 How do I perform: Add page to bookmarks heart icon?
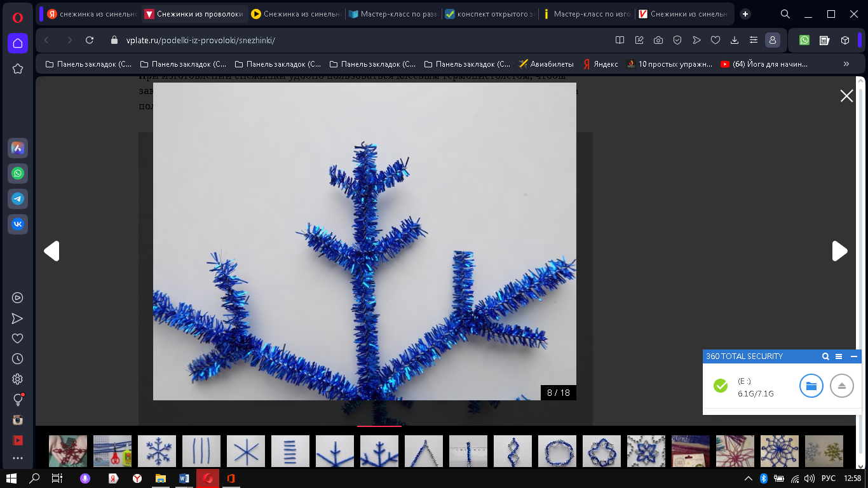pos(715,40)
